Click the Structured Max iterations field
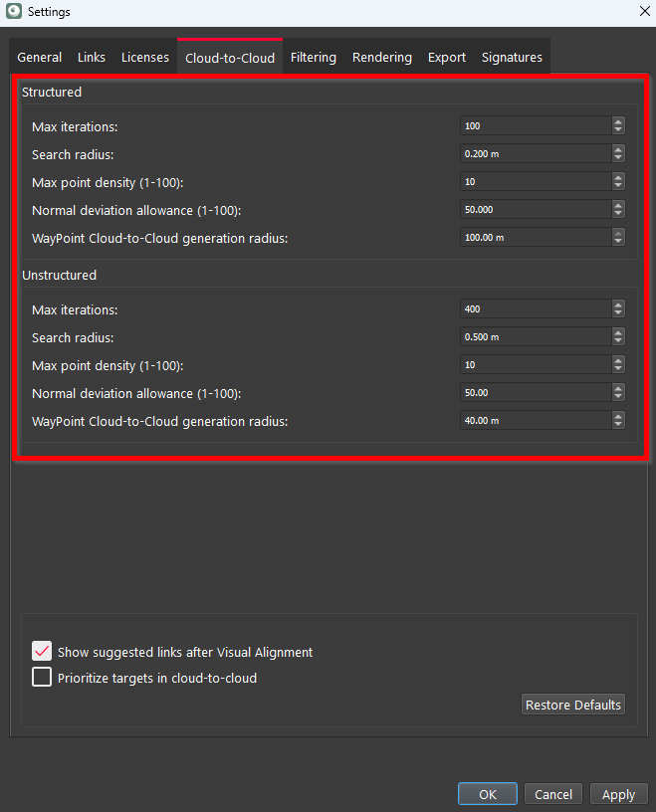The image size is (656, 812). click(536, 126)
